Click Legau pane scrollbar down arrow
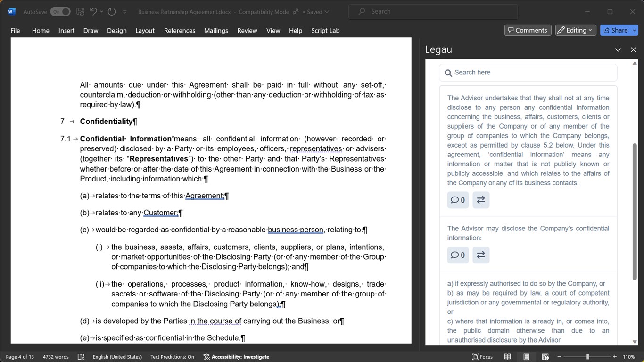 tap(635, 341)
